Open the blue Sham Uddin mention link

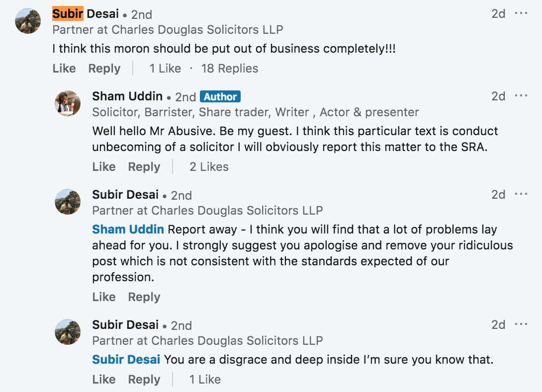click(x=128, y=230)
